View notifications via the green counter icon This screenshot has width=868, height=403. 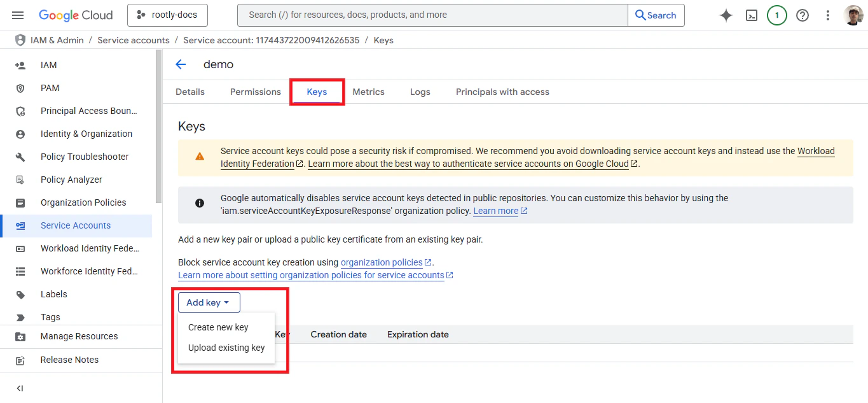click(776, 15)
